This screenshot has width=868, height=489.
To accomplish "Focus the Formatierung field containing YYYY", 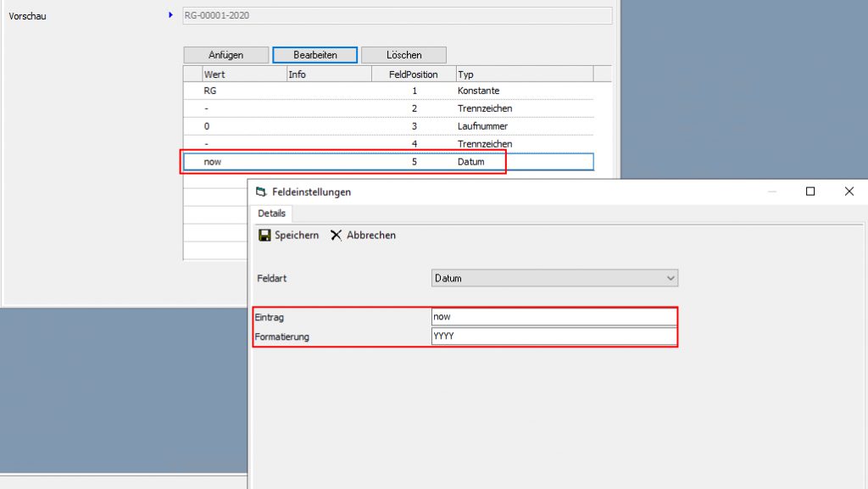I will [x=554, y=336].
